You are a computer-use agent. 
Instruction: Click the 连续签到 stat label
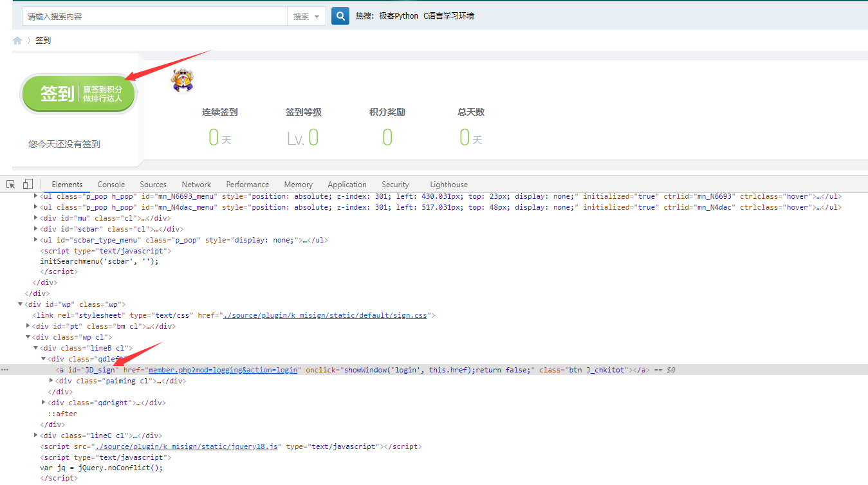220,112
